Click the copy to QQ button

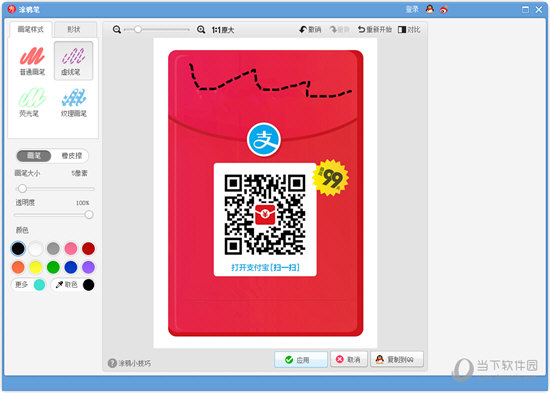click(x=397, y=359)
